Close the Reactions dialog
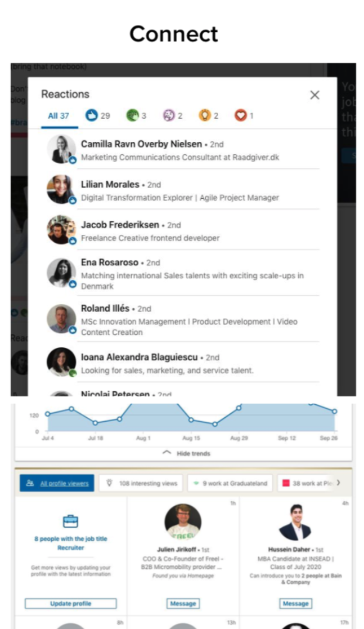Viewport: 364px width, 629px height. click(x=314, y=95)
